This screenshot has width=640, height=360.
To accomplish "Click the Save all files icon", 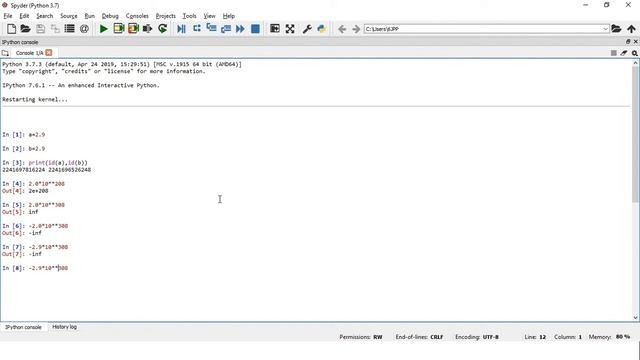I will pyautogui.click(x=55, y=29).
